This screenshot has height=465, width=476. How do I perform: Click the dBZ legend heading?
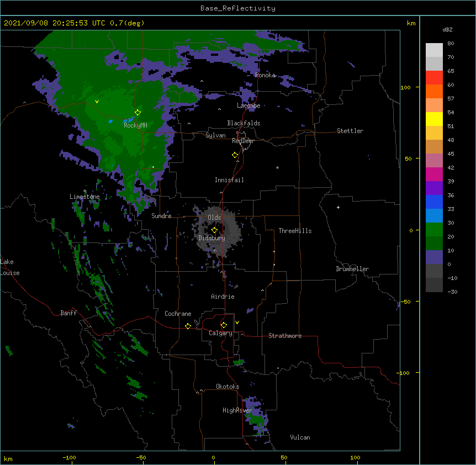pos(447,30)
